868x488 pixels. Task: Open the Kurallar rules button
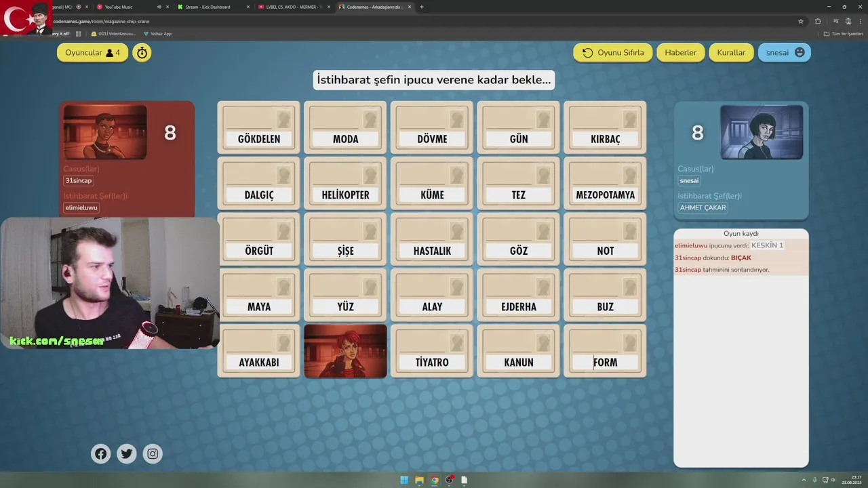coord(731,53)
